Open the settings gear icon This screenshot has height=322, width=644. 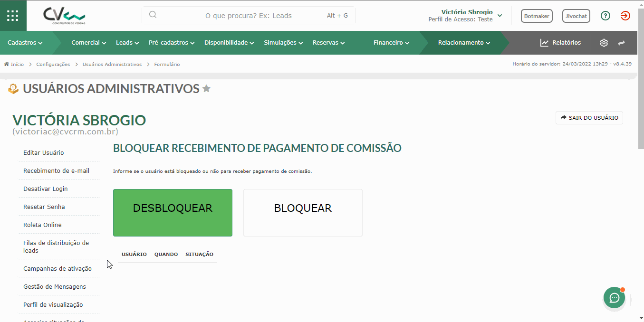coord(604,43)
